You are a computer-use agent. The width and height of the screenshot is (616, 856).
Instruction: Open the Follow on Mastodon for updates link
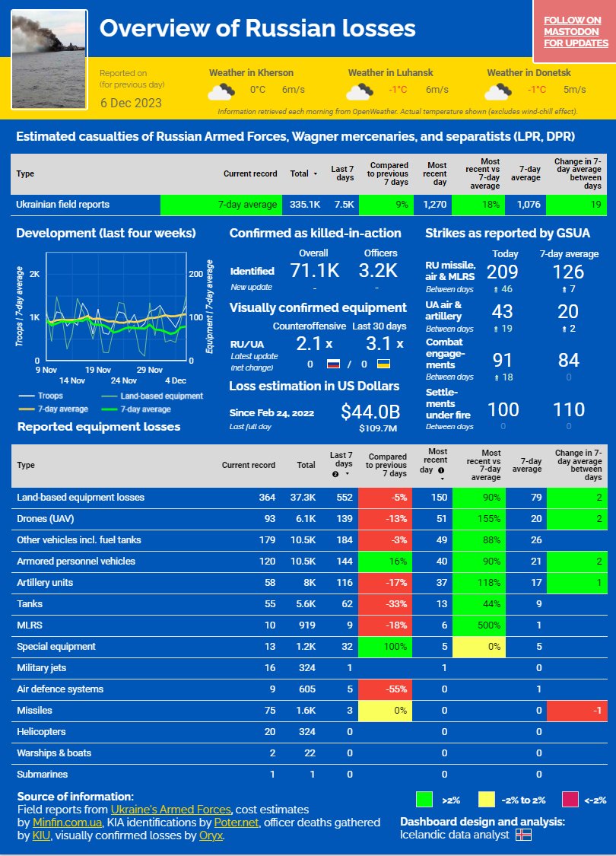point(576,32)
